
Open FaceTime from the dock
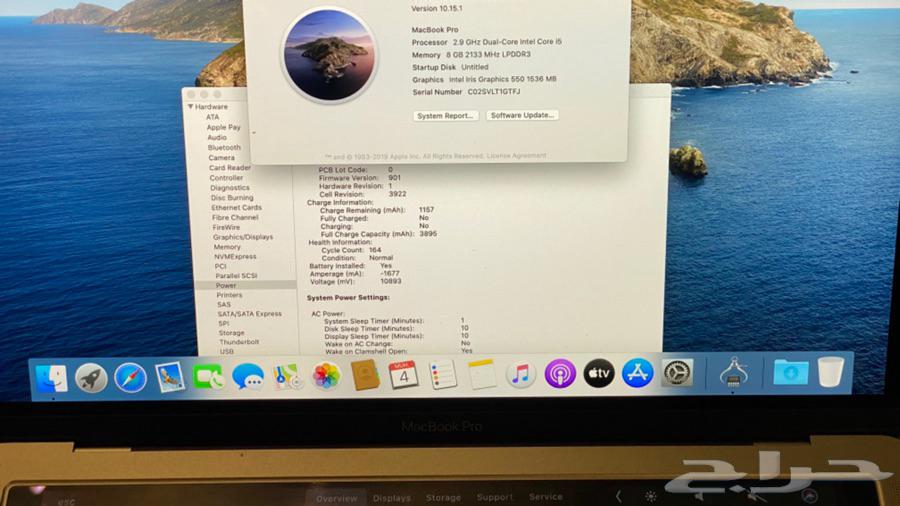click(208, 377)
